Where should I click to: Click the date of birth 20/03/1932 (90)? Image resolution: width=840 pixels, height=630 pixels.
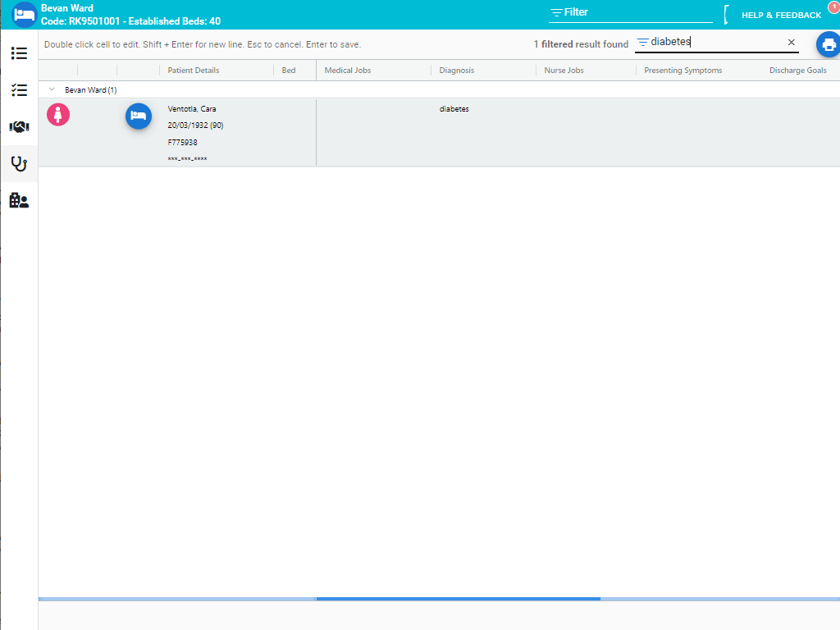(x=195, y=126)
